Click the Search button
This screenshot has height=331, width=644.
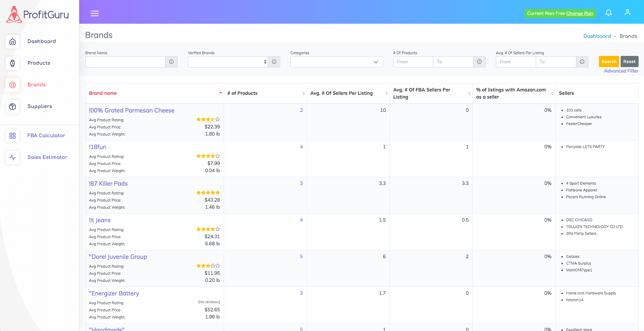click(609, 61)
